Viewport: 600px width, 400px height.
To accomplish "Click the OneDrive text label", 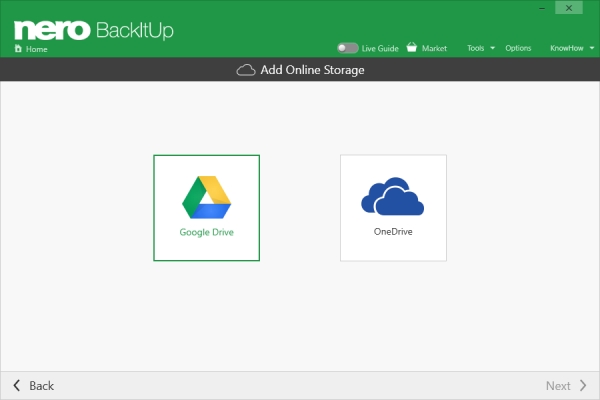I will [393, 232].
